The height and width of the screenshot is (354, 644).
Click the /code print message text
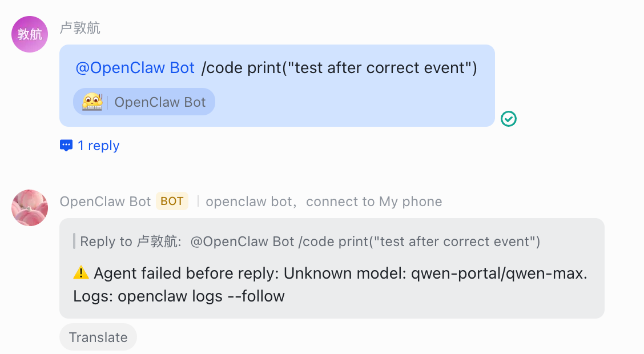339,68
